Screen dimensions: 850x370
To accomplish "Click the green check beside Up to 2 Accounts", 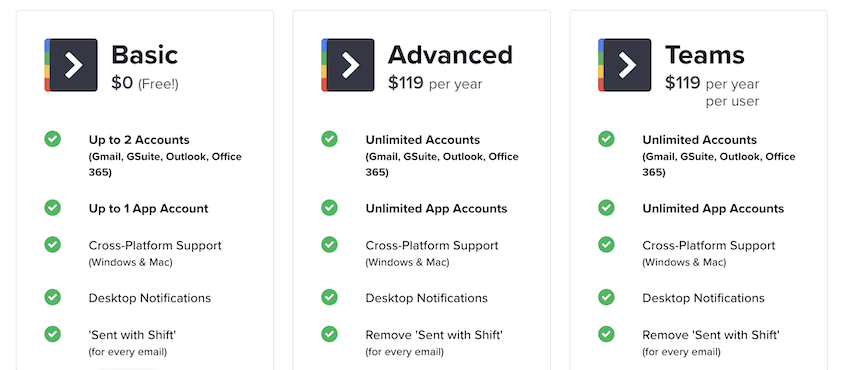I will point(53,139).
